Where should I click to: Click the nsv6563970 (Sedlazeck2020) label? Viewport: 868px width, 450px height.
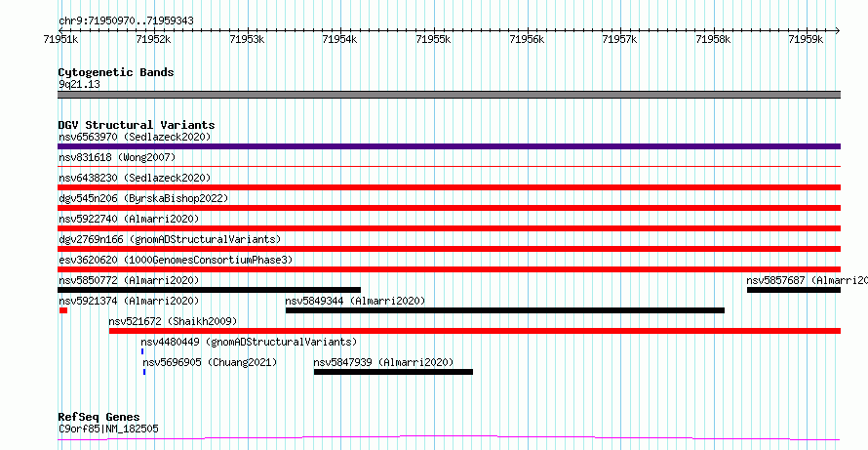point(135,137)
